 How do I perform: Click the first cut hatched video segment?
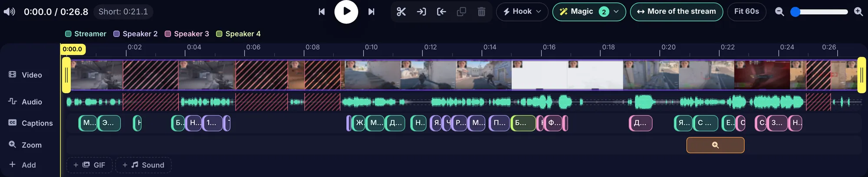coord(151,75)
